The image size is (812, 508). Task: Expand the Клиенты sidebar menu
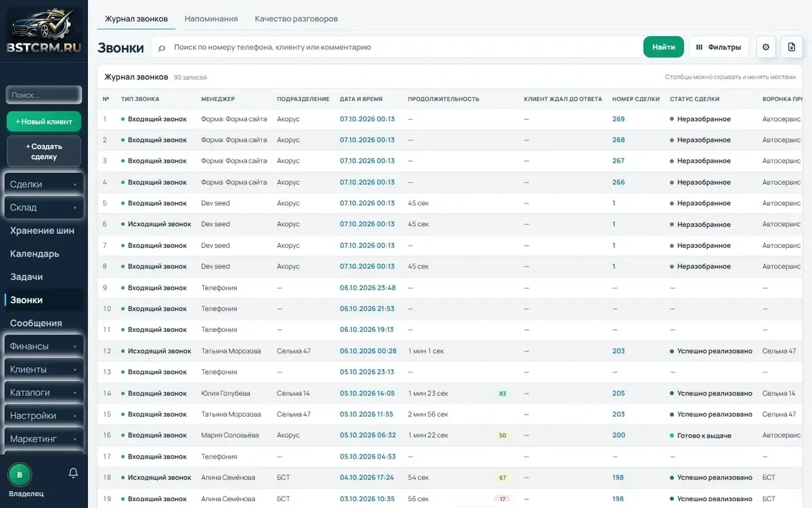pos(44,369)
